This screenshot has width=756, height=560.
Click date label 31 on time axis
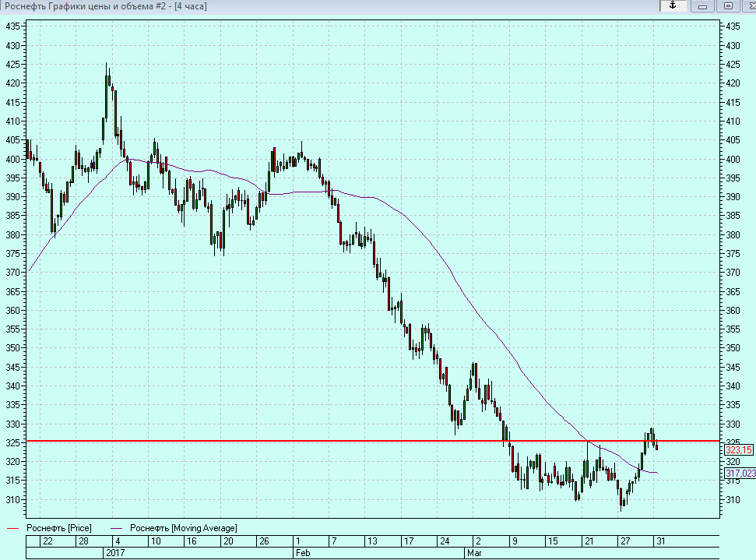coord(661,541)
